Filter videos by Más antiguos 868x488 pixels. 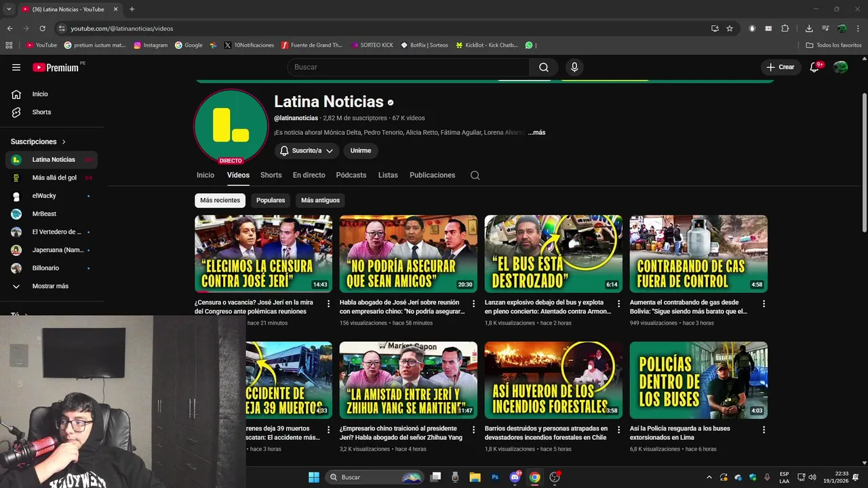point(320,200)
